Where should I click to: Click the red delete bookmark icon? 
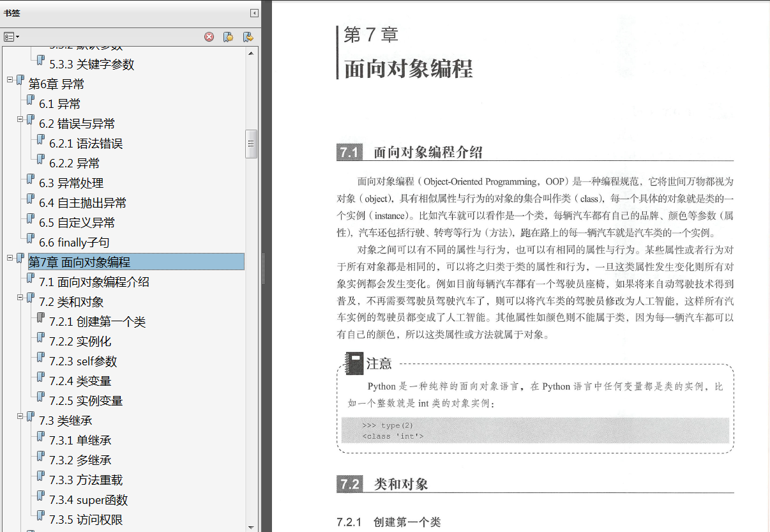(209, 37)
